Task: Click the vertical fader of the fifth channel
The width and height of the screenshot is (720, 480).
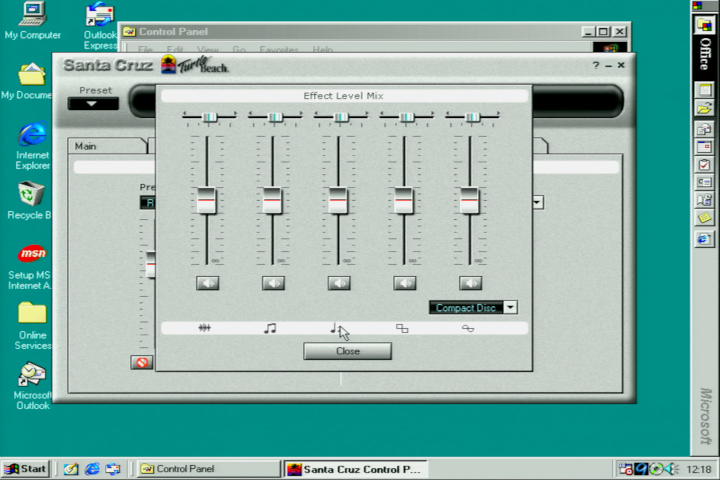Action: click(469, 200)
